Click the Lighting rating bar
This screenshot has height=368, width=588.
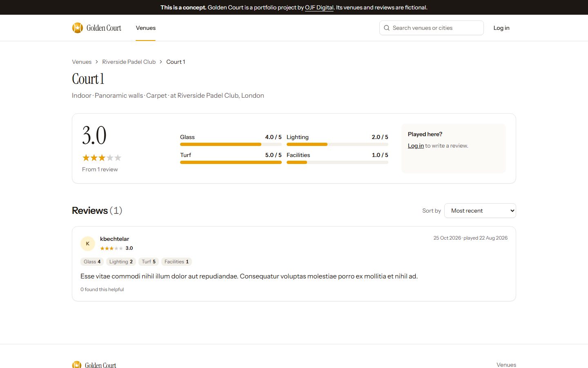coord(337,144)
